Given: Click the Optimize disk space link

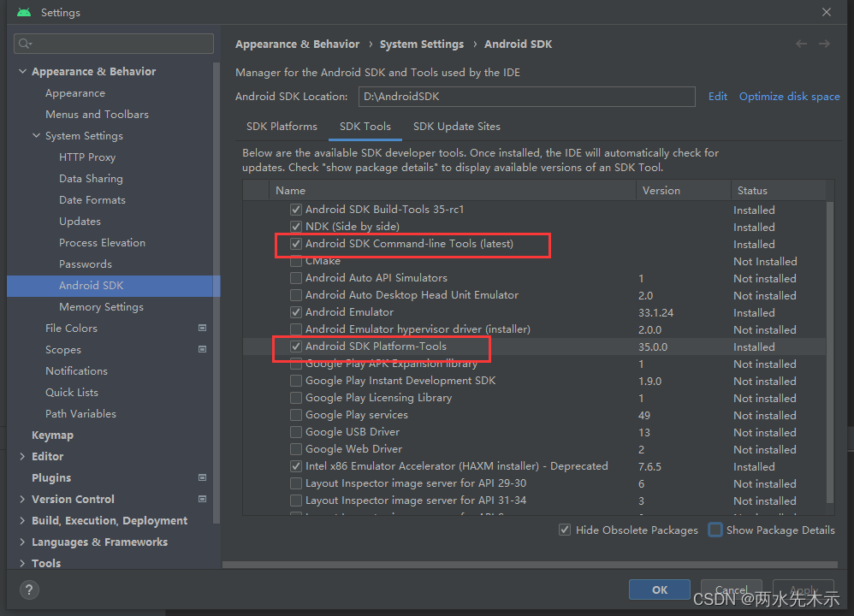Looking at the screenshot, I should tap(789, 96).
